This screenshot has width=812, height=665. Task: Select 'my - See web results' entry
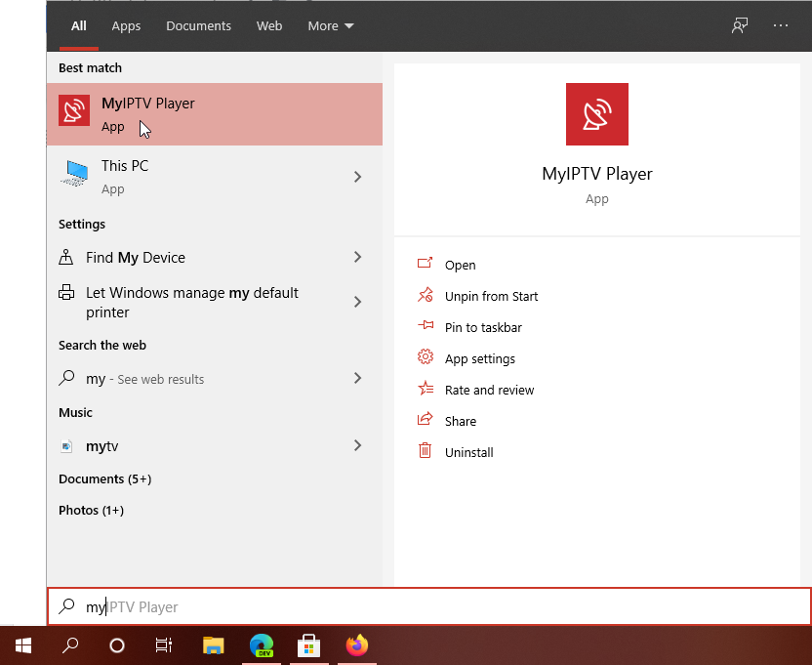pos(215,378)
